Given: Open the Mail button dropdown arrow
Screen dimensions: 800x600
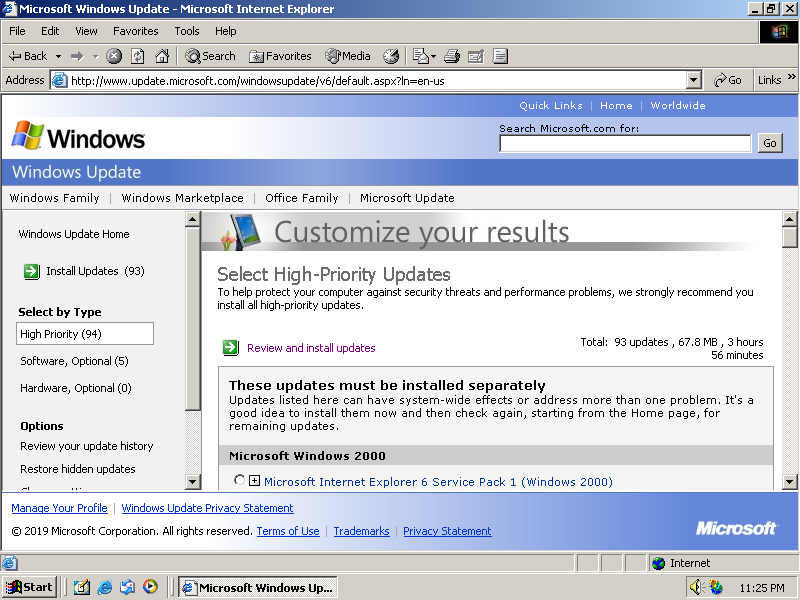Looking at the screenshot, I should point(433,56).
